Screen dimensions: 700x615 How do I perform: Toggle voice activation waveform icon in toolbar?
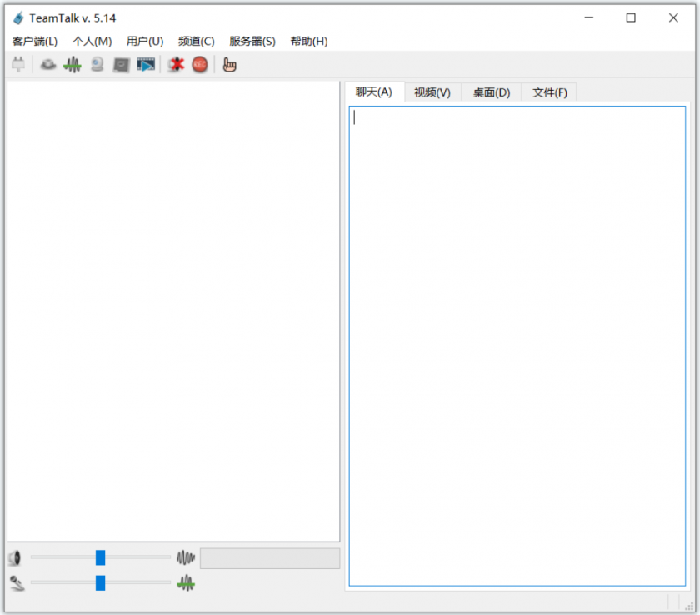pyautogui.click(x=72, y=65)
